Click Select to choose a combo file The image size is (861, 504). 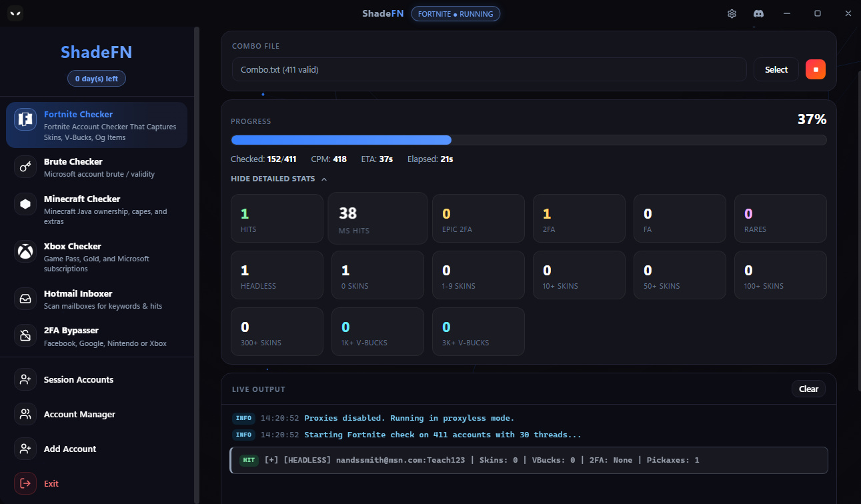click(776, 69)
